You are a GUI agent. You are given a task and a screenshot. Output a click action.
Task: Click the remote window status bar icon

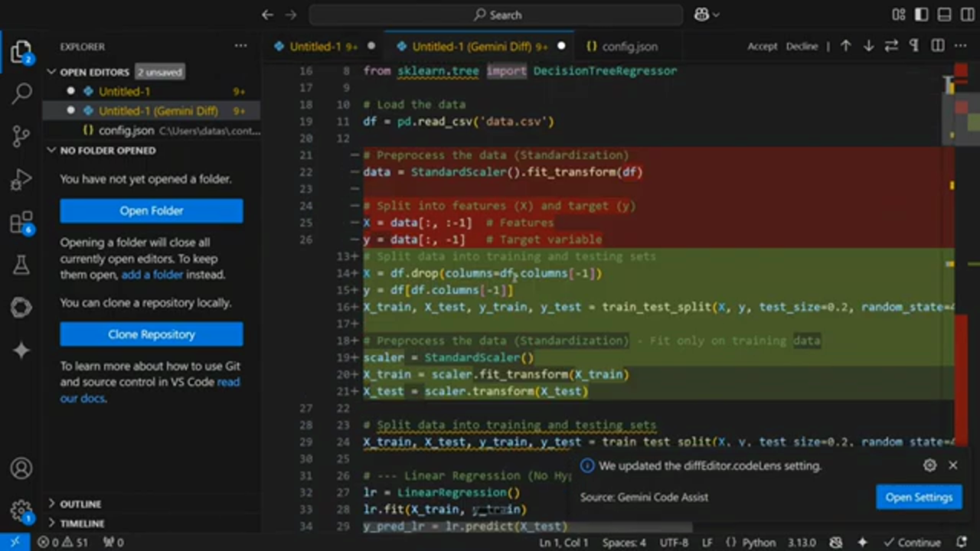(15, 543)
